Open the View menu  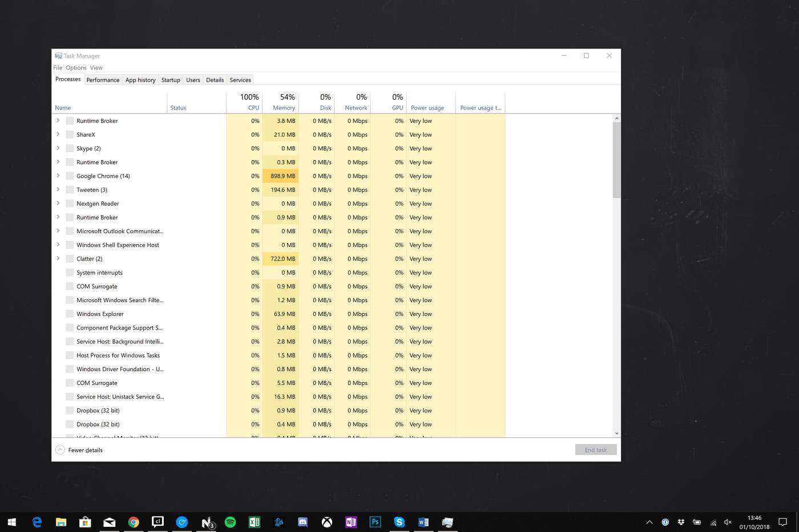96,67
